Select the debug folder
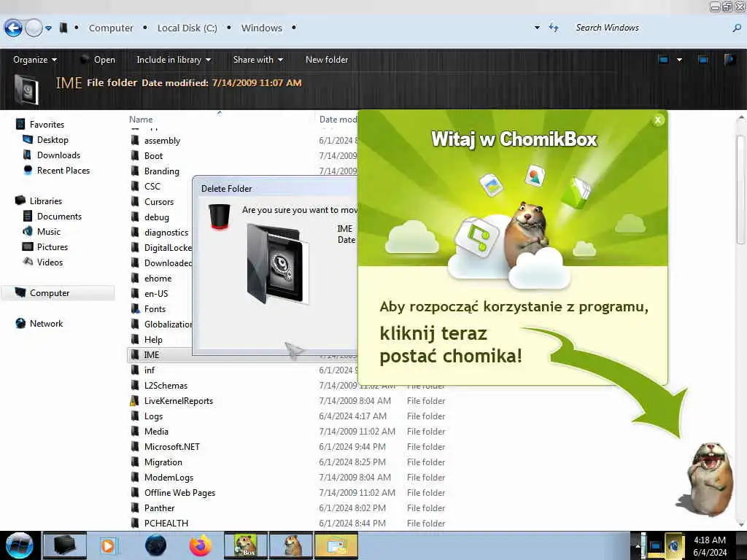The image size is (747, 560). tap(156, 217)
